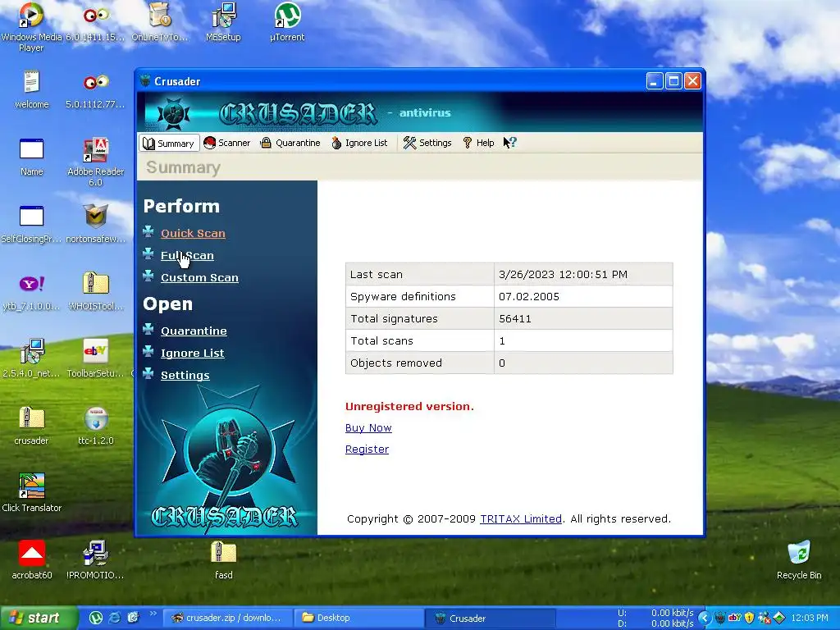The width and height of the screenshot is (840, 630).
Task: Open the TRITAX Limited link
Action: (521, 518)
